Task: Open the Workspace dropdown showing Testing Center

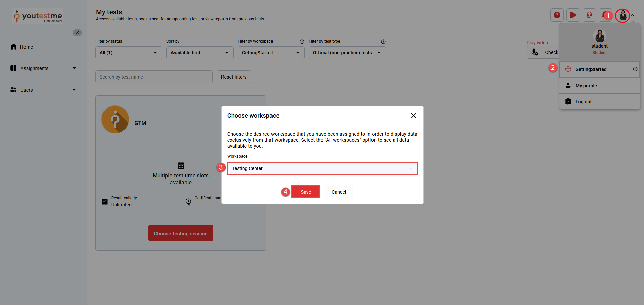Action: pyautogui.click(x=322, y=168)
